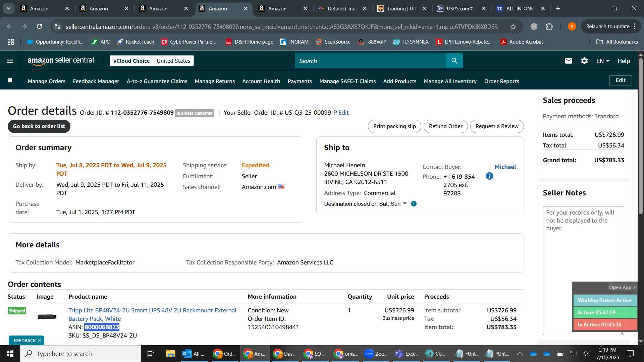Screen dimensions: 644x362
Task: Open Outlook from the taskbar
Action: click(193, 354)
